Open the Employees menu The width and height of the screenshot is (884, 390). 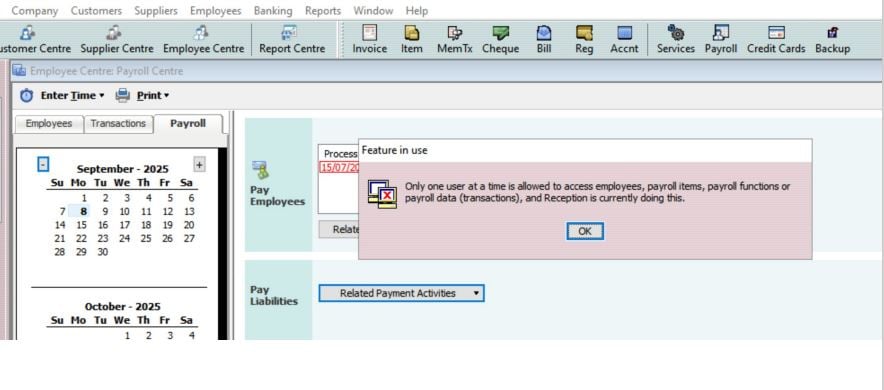[215, 11]
